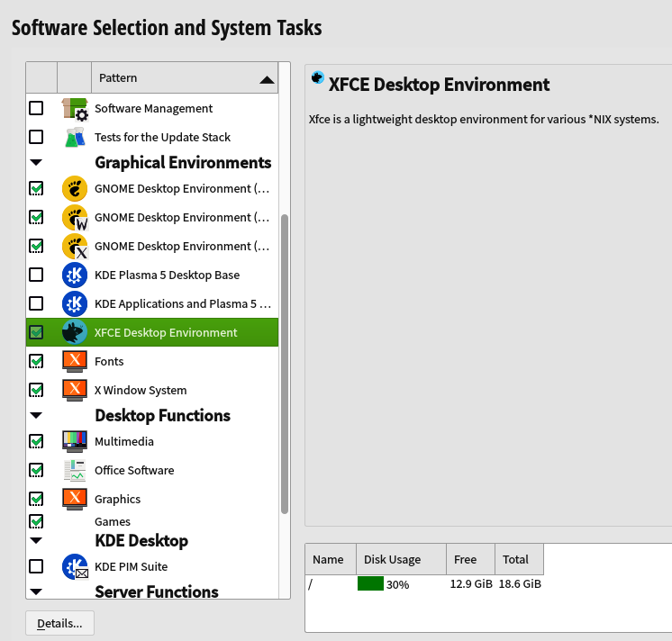
Task: Uncheck the Fonts pattern checkbox
Action: coord(36,361)
